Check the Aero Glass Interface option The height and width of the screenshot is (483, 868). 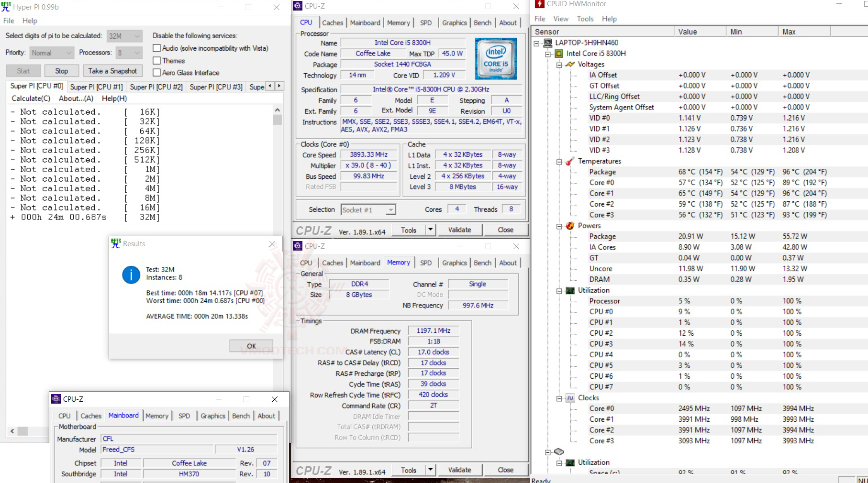(156, 73)
